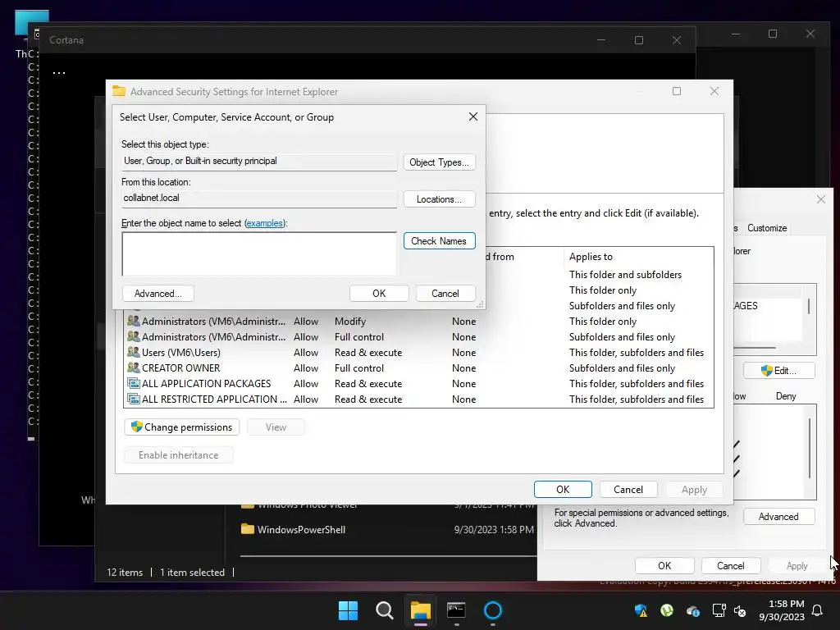Cancel the Select User dialog

tap(445, 294)
